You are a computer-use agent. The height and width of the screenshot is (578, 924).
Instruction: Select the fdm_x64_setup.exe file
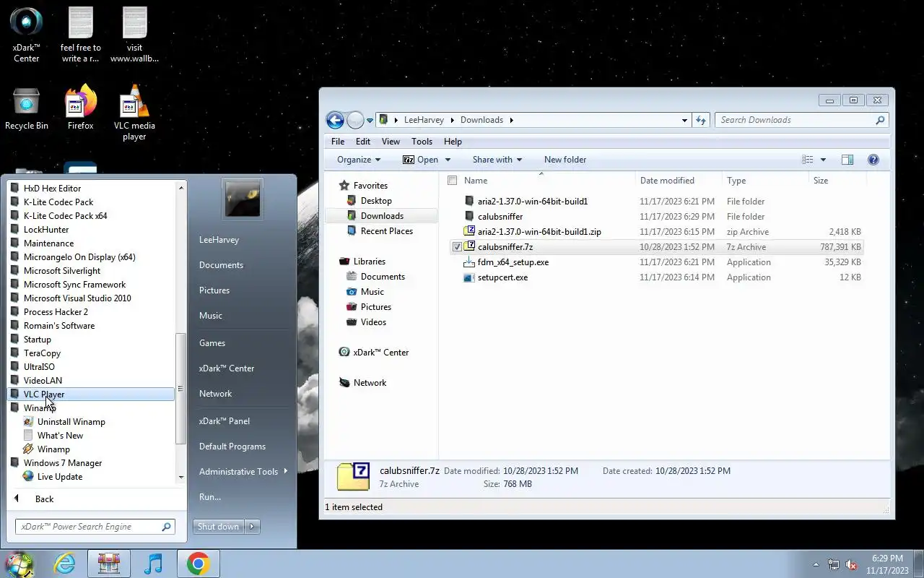click(513, 262)
